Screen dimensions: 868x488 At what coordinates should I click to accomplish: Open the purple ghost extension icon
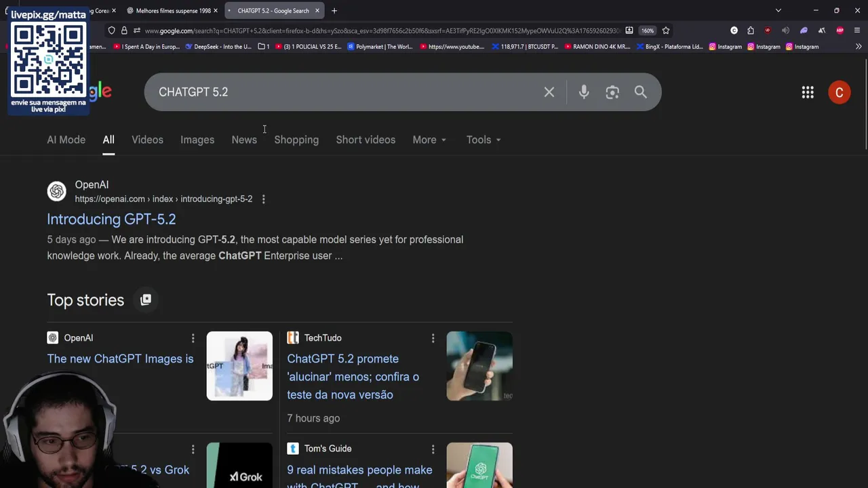pos(804,30)
